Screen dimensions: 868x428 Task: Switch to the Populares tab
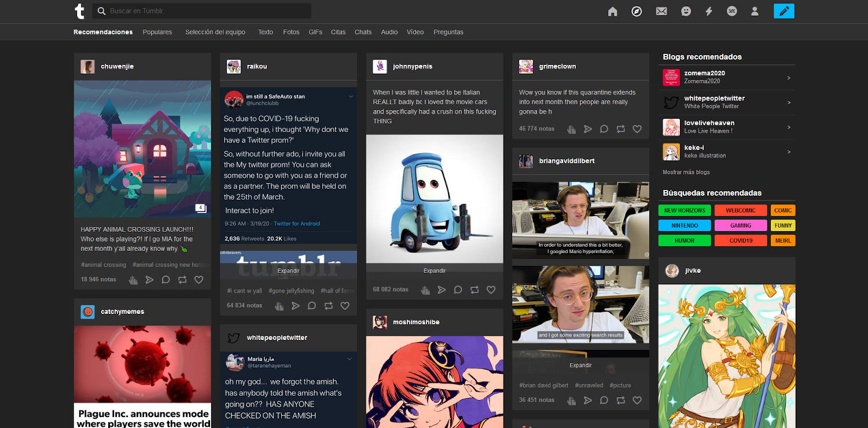(x=157, y=32)
